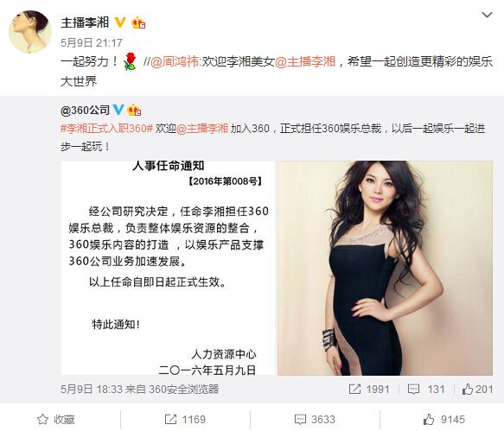Viewport: 504px width, 431px height.
Task: Click the bottom repost button showing 1169
Action: pos(185,420)
